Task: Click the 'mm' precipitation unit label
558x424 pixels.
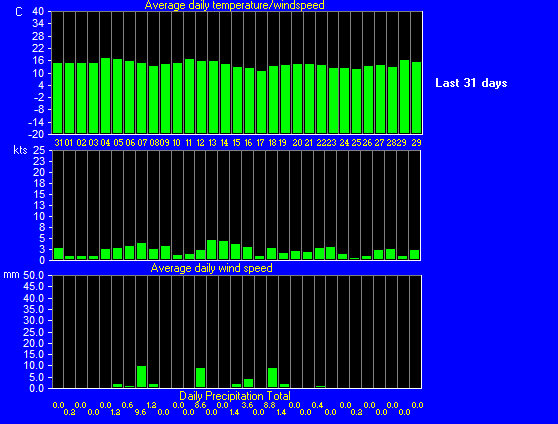Action: coord(11,274)
